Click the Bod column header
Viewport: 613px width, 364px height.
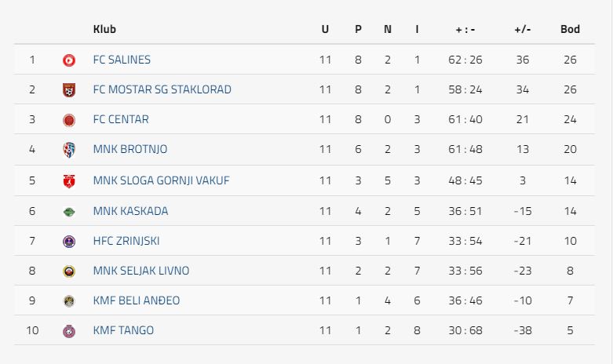570,29
